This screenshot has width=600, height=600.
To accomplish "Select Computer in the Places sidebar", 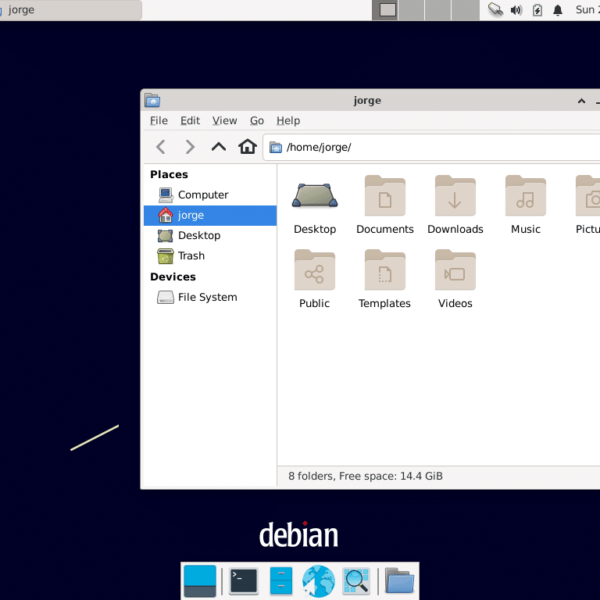I will 210,195.
